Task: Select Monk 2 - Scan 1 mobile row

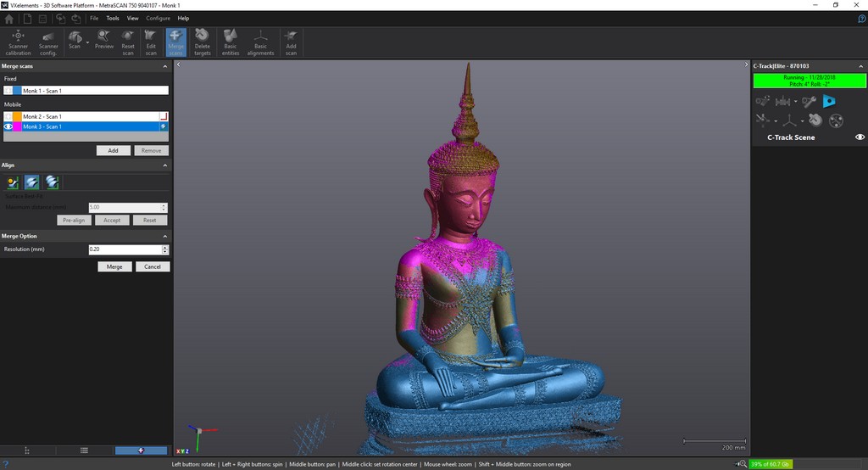Action: [86, 116]
